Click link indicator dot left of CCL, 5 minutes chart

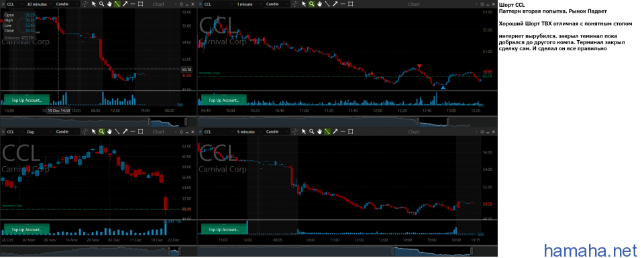[200, 131]
